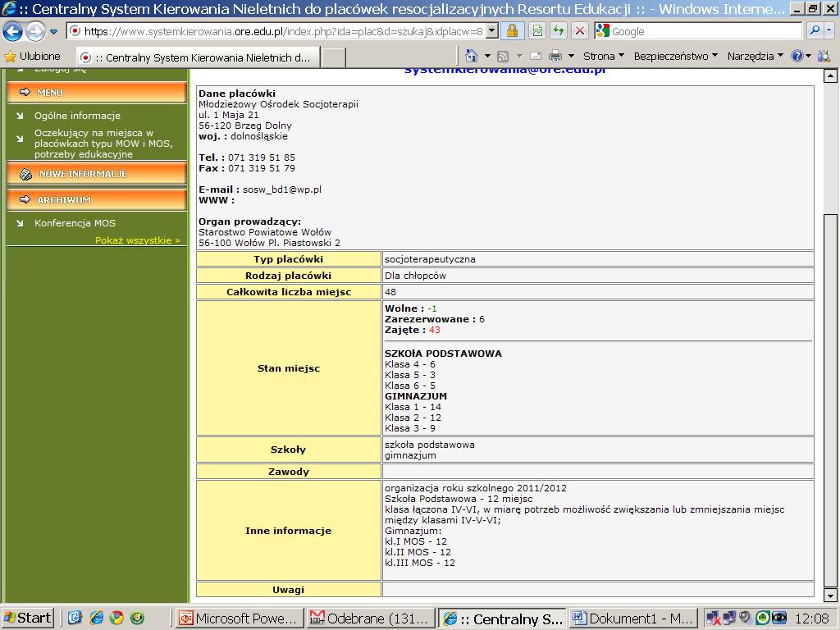Switch to Dokument1 Word taskbar button
This screenshot has width=840, height=630.
632,619
